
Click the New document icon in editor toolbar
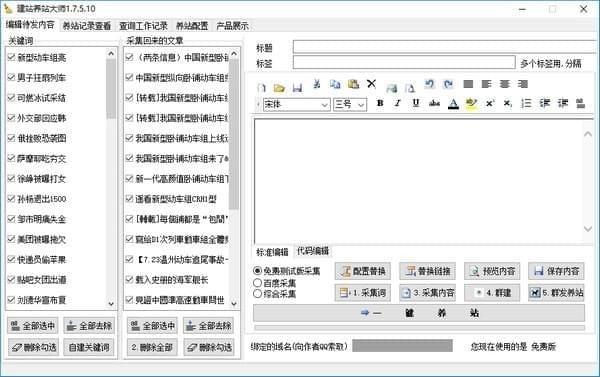262,88
